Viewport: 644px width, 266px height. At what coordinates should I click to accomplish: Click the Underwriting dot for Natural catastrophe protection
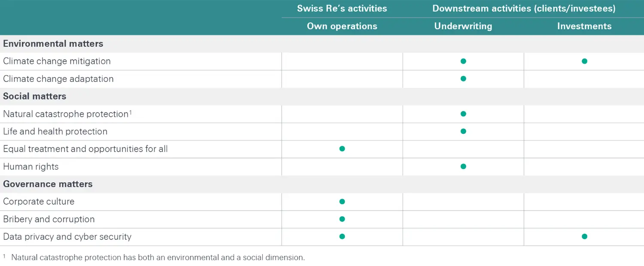point(463,114)
